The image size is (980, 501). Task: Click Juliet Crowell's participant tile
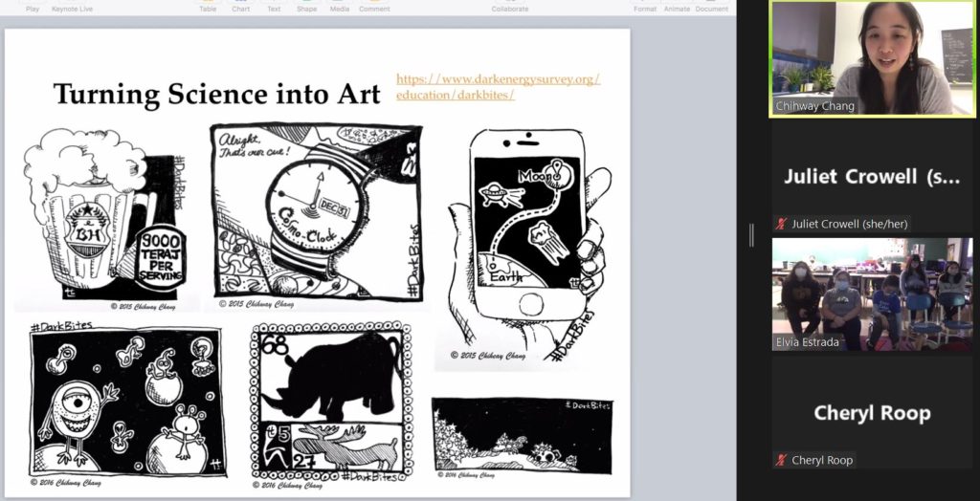click(873, 177)
